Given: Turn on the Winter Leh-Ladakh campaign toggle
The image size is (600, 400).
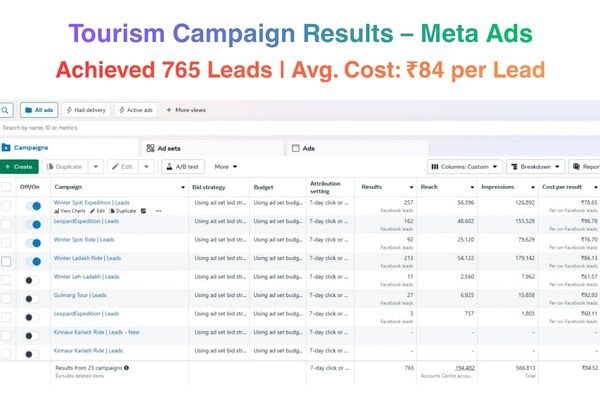Looking at the screenshot, I should pyautogui.click(x=32, y=280).
